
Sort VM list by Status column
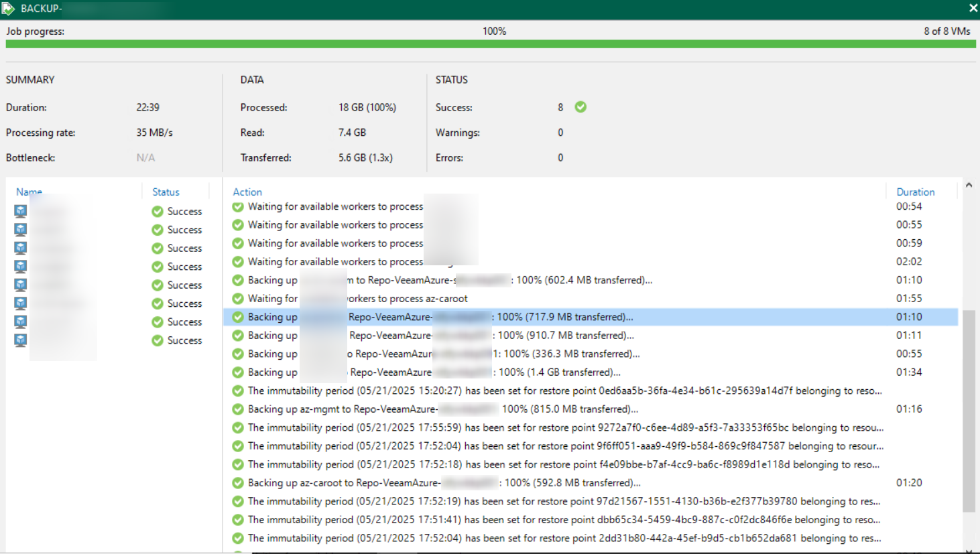coord(166,192)
